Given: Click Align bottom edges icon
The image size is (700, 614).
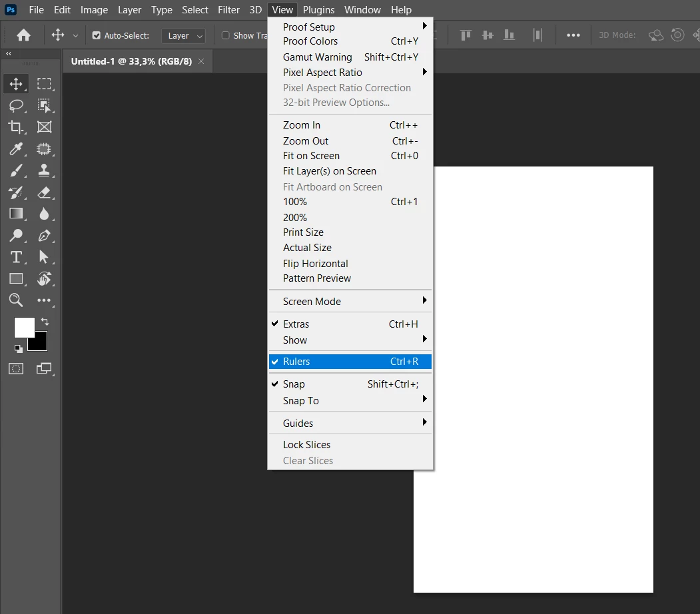Looking at the screenshot, I should click(509, 35).
